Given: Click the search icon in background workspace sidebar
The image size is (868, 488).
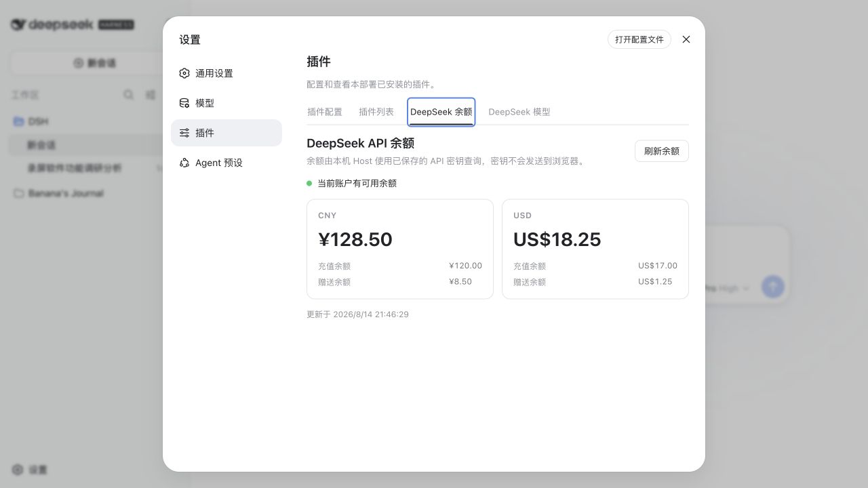Looking at the screenshot, I should [x=129, y=95].
